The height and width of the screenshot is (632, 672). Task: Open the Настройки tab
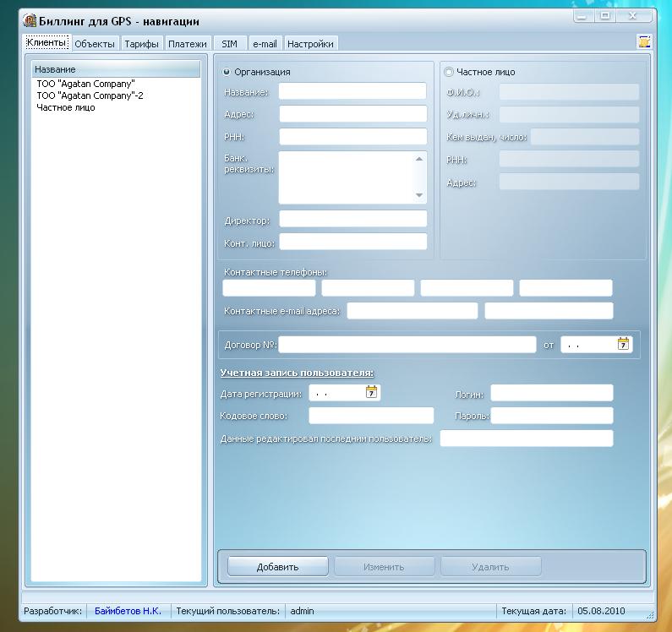point(310,44)
